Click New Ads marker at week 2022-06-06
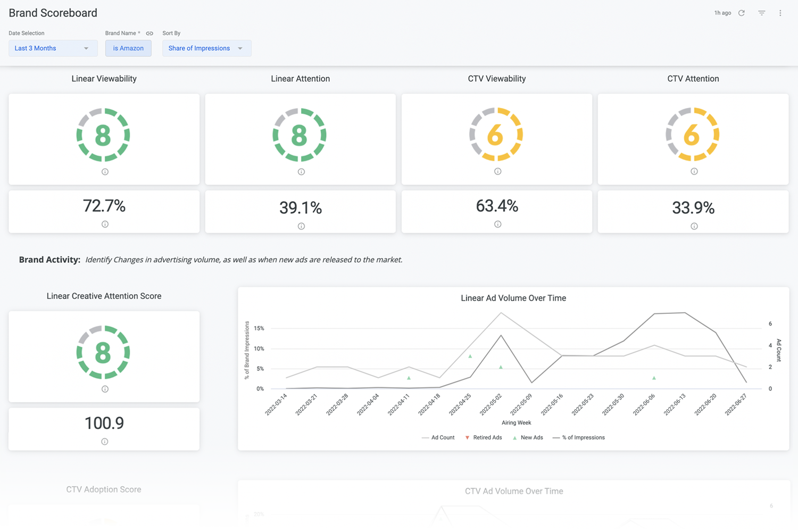The height and width of the screenshot is (532, 798). click(x=654, y=378)
